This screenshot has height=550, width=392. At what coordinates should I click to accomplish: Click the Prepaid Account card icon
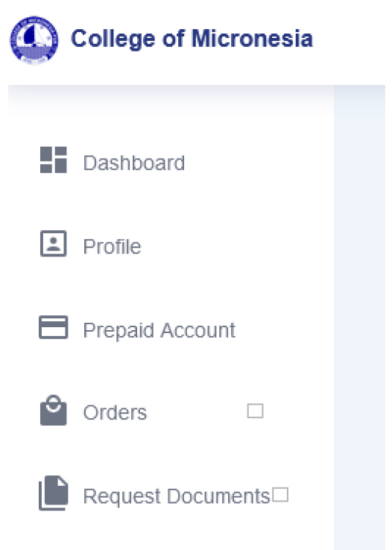pos(54,327)
